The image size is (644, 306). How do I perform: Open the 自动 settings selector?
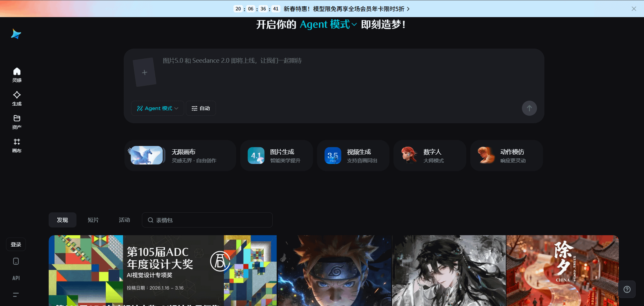pos(201,108)
